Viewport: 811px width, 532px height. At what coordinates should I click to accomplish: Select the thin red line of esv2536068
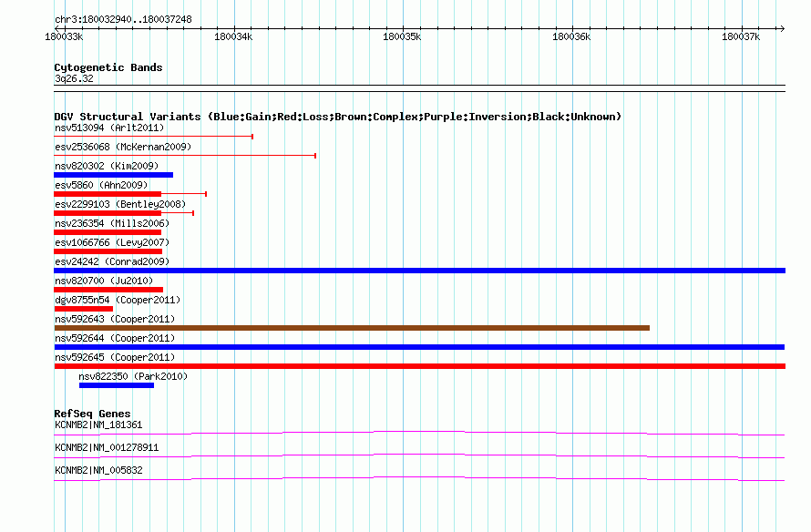185,156
